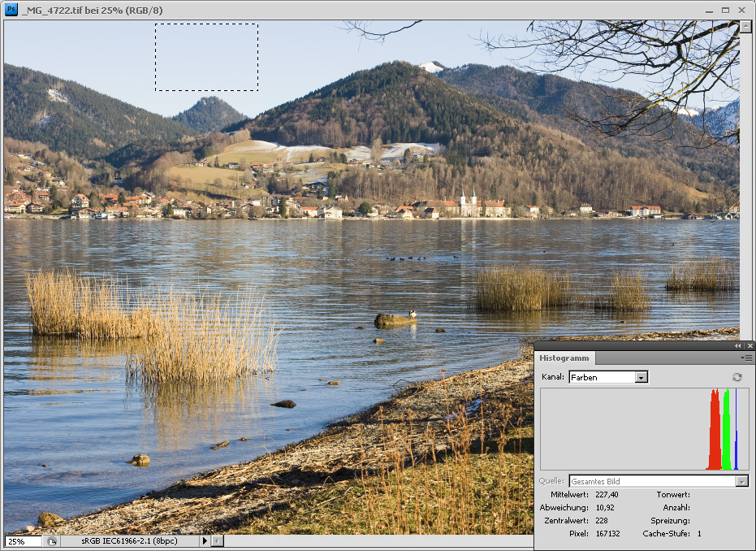Expand the status bar info options arrow
This screenshot has width=756, height=551.
click(205, 541)
